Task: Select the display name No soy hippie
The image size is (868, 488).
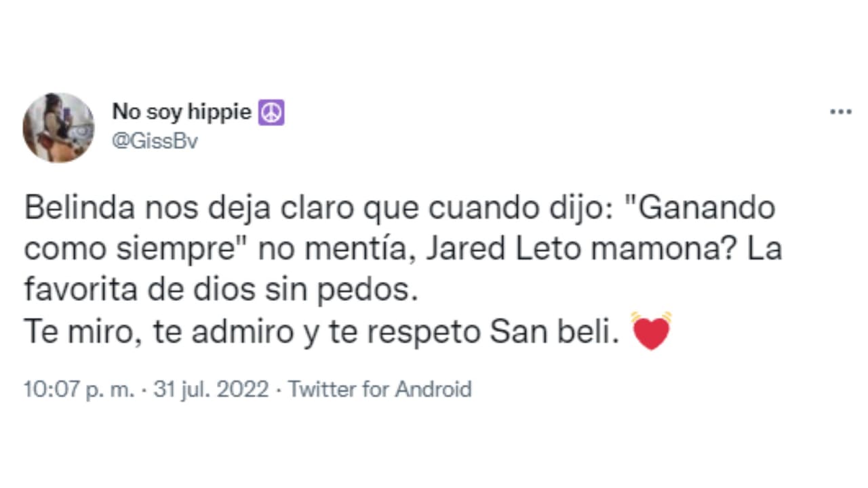Action: [182, 111]
